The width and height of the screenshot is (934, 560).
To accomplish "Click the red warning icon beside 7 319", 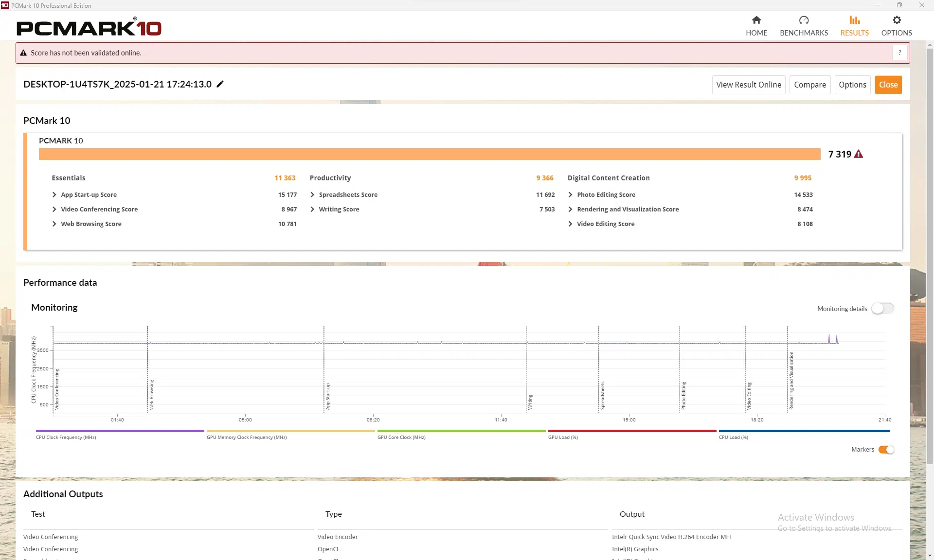I will (859, 154).
